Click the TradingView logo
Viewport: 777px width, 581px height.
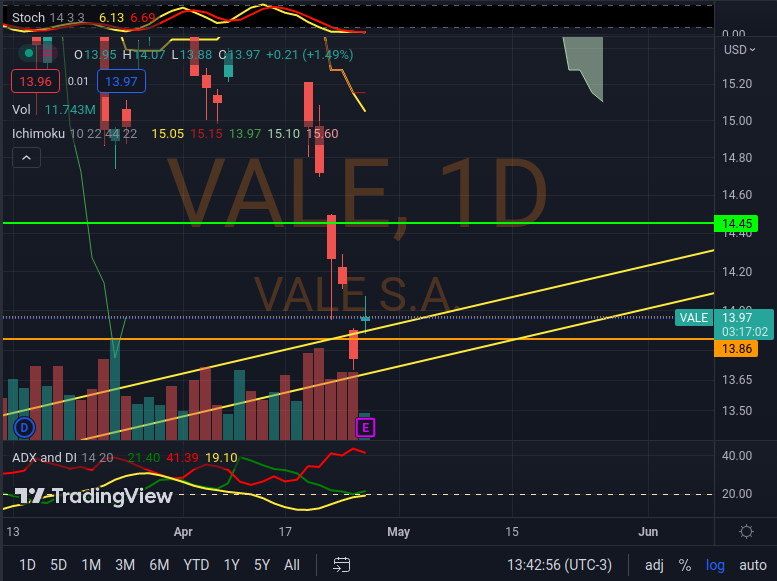[x=94, y=496]
